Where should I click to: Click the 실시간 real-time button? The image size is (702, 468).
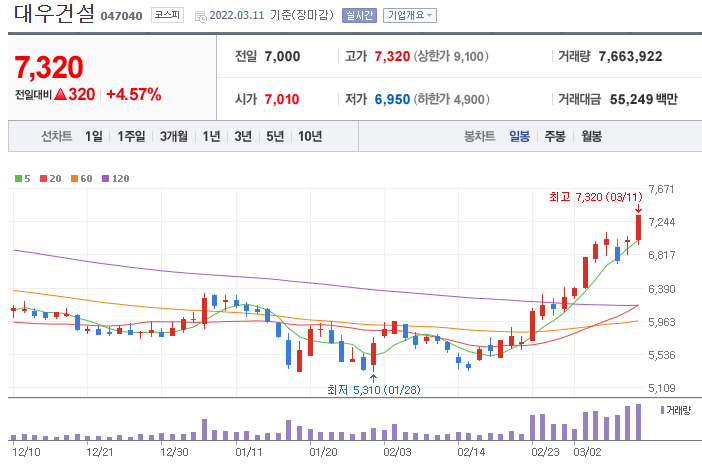359,16
